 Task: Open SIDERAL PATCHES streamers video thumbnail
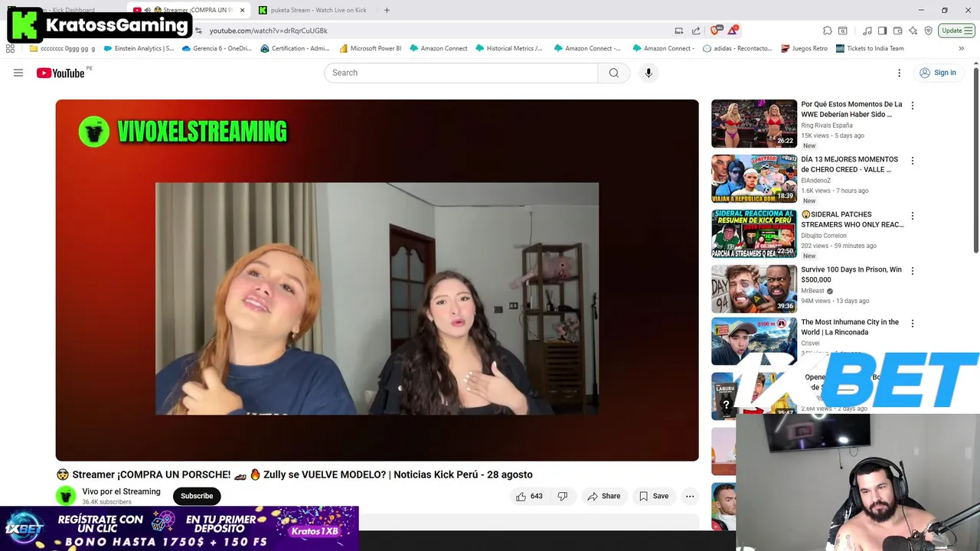tap(754, 233)
